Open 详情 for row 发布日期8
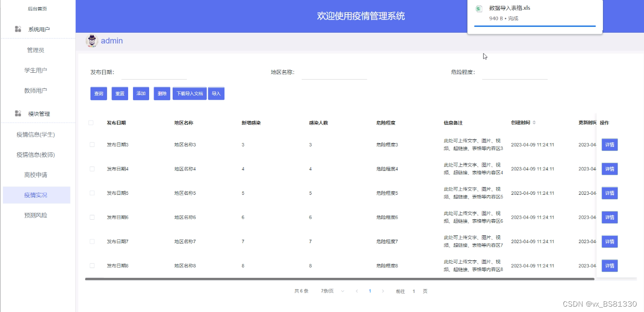This screenshot has height=312, width=644. pyautogui.click(x=610, y=266)
